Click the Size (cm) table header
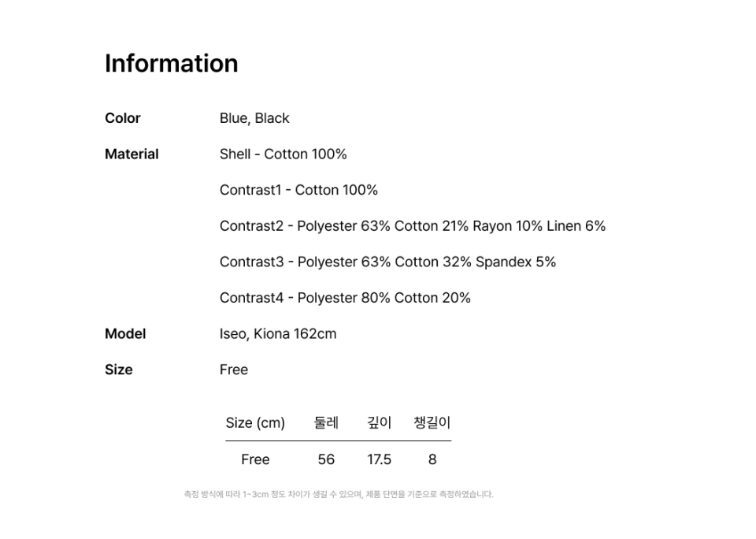 255,423
